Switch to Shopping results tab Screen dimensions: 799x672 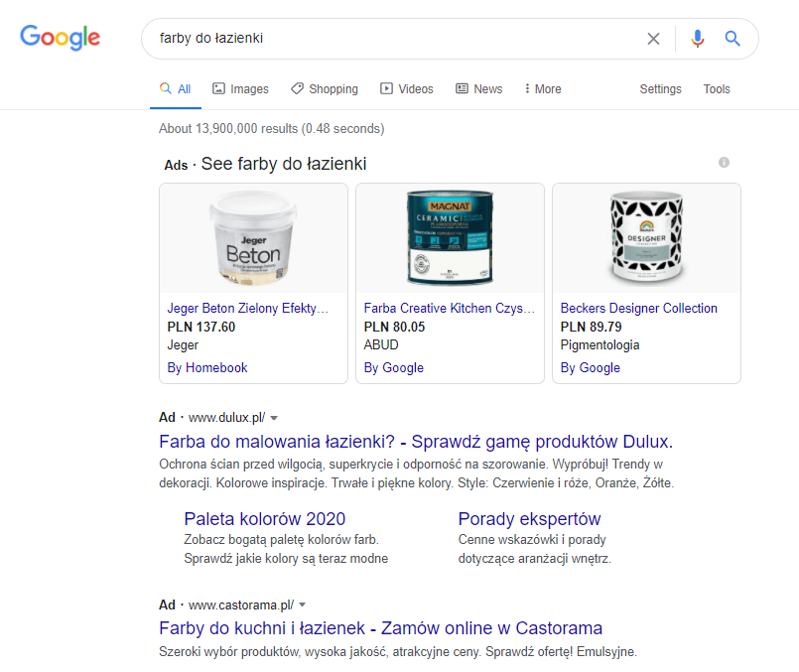click(325, 89)
